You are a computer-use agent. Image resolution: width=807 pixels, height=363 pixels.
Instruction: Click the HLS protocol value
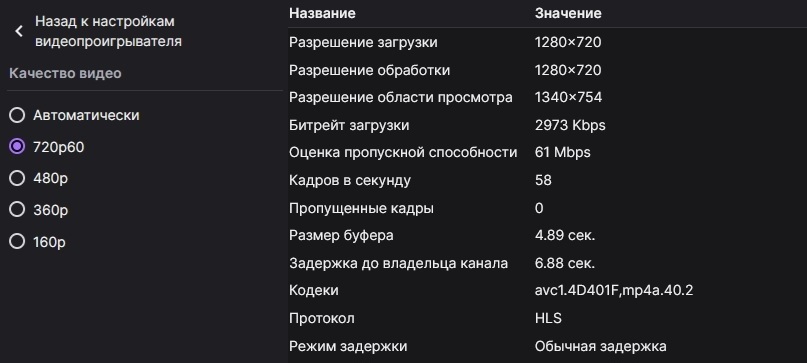[548, 318]
